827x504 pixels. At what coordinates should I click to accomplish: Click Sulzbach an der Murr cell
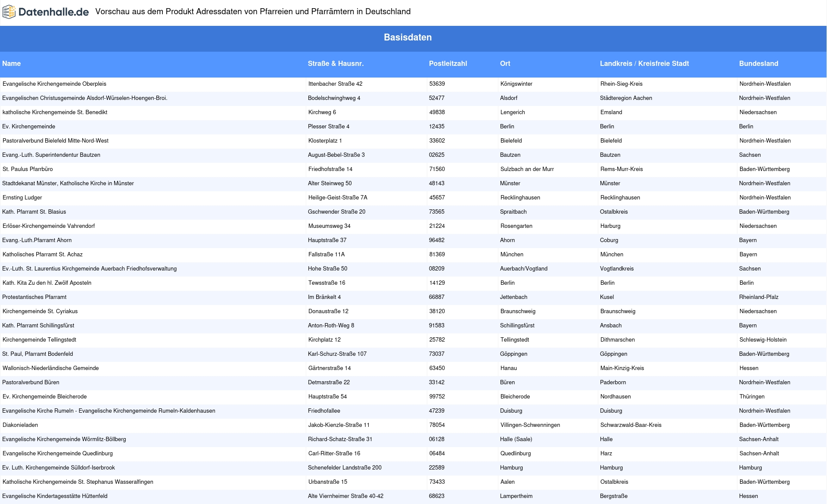[x=527, y=169]
